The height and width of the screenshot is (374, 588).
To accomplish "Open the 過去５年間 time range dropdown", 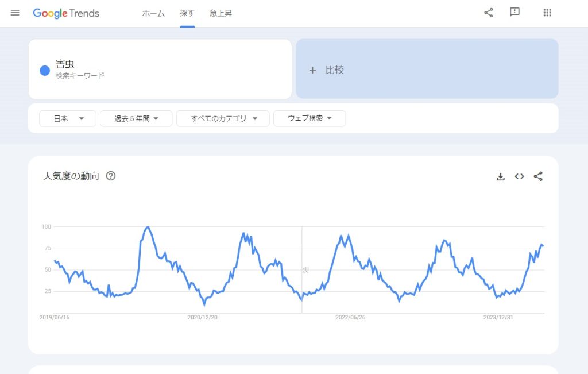I will tap(136, 118).
